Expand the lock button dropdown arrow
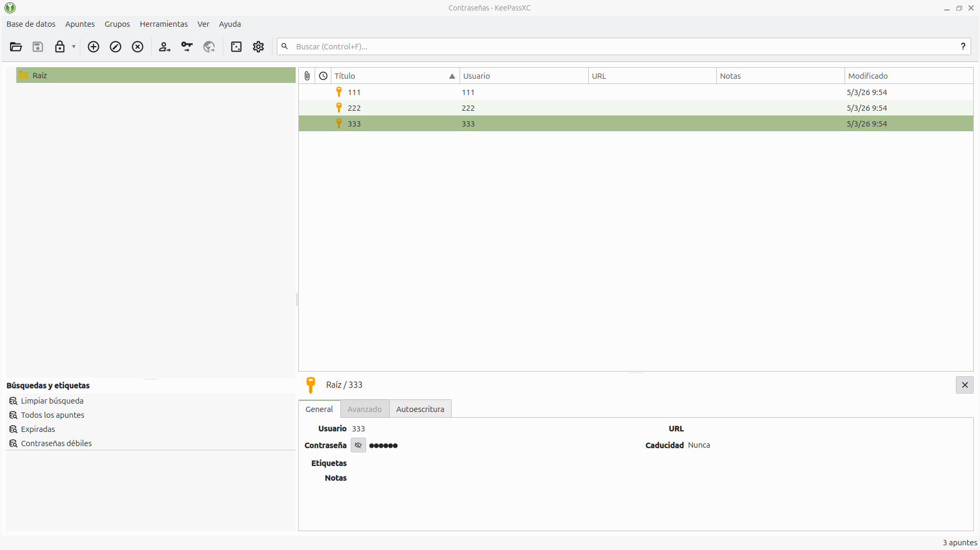The height and width of the screenshot is (550, 980). (x=74, y=47)
